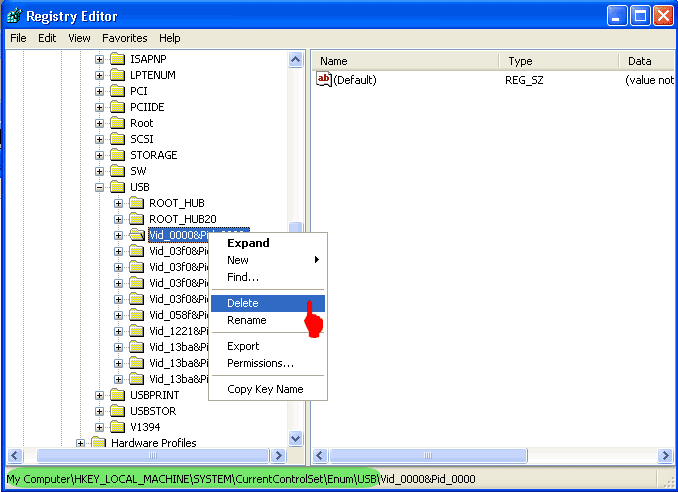This screenshot has width=678, height=492.
Task: Click values pane scroll right arrow
Action: pyautogui.click(x=665, y=455)
